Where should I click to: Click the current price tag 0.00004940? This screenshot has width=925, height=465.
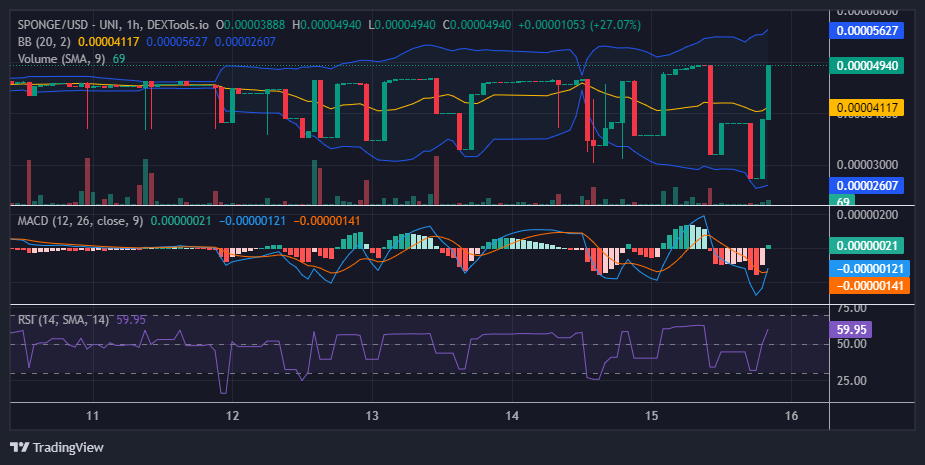(867, 66)
